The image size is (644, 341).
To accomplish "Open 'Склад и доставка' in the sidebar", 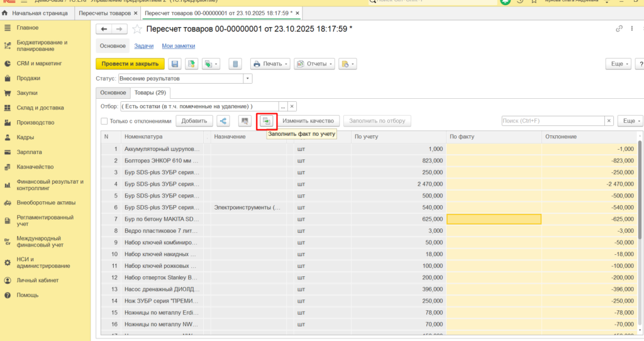I will coord(40,108).
